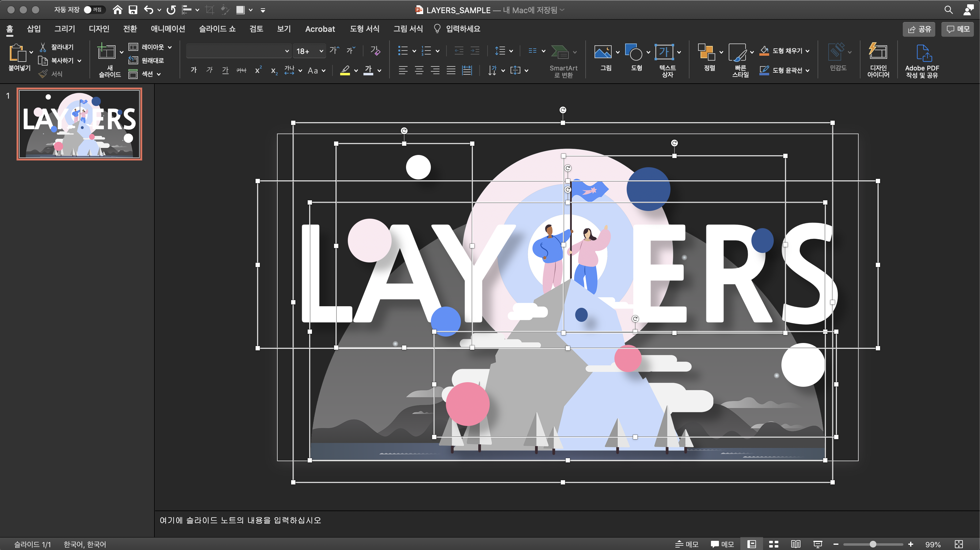The image size is (980, 550).
Task: Click the center align text icon
Action: click(x=419, y=70)
